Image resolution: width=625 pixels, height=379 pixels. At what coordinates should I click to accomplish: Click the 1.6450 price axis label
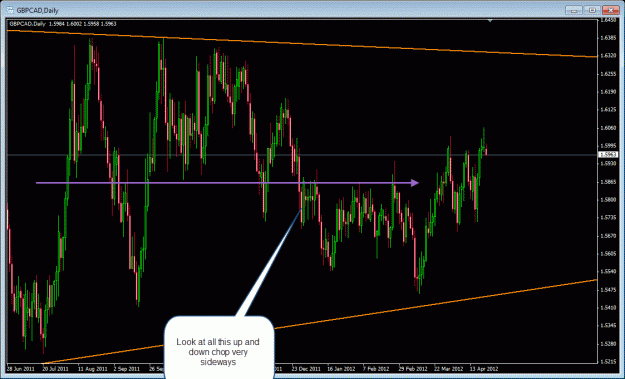[609, 20]
